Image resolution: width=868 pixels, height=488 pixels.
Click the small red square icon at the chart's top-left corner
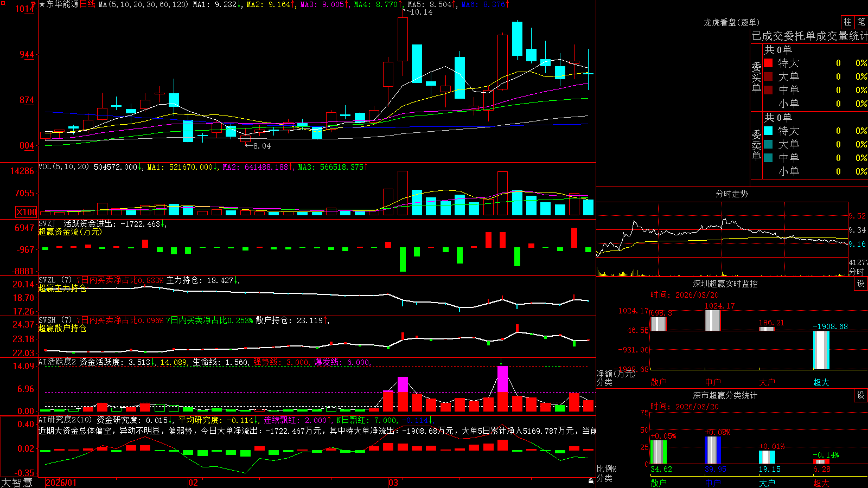[x=2, y=3]
